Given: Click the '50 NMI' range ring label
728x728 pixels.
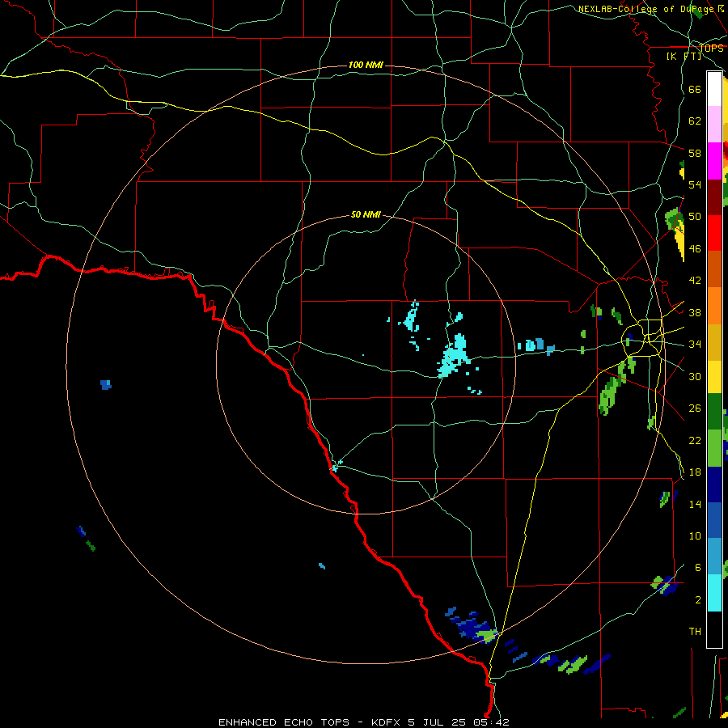Looking at the screenshot, I should 366,214.
